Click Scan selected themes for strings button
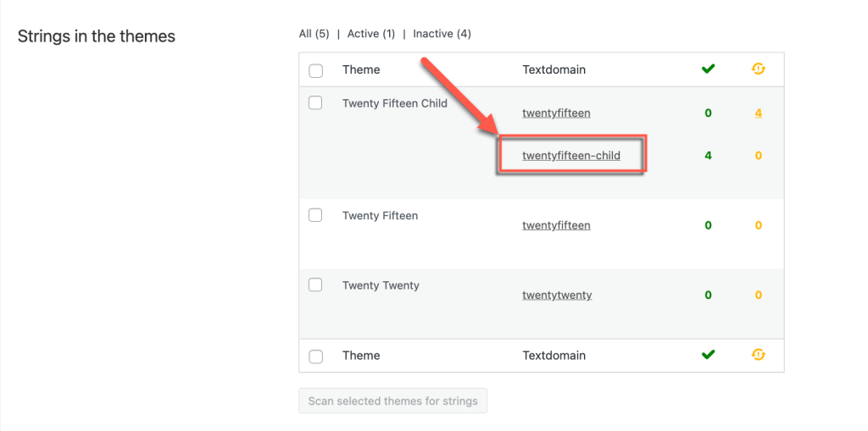The height and width of the screenshot is (431, 868). (393, 401)
